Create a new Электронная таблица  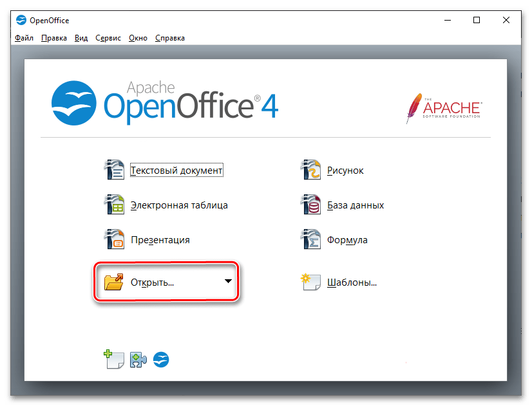point(179,205)
